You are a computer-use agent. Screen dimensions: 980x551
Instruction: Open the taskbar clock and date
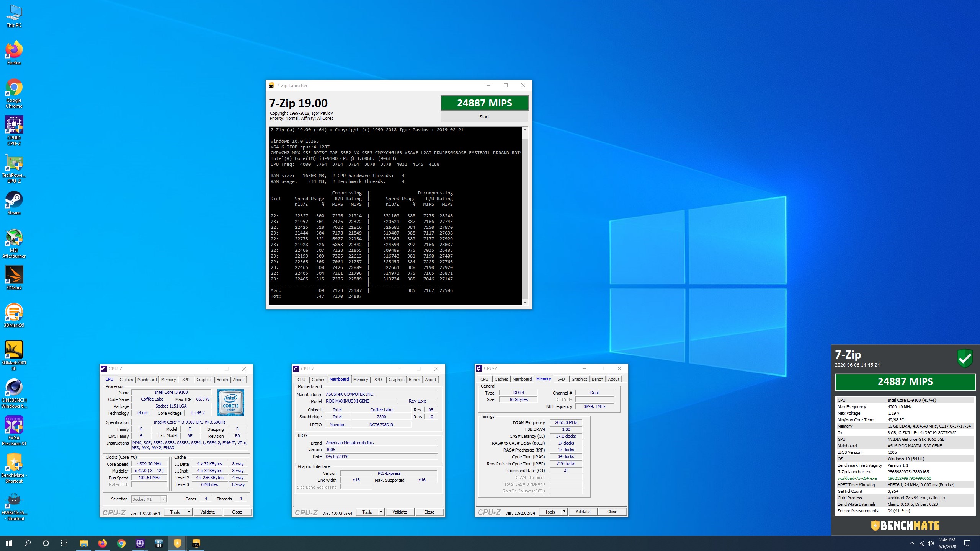point(947,543)
